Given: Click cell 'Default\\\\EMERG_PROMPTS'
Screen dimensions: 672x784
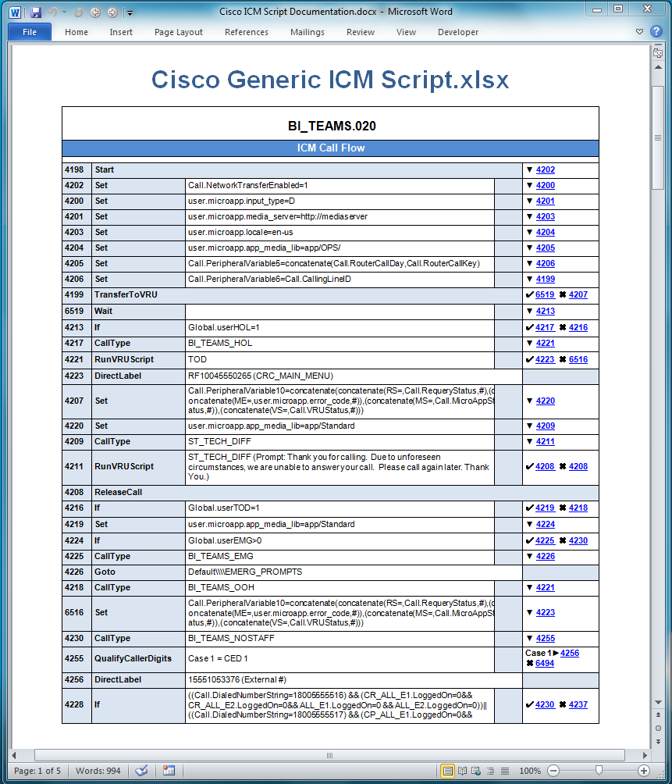Looking at the screenshot, I should tap(354, 572).
